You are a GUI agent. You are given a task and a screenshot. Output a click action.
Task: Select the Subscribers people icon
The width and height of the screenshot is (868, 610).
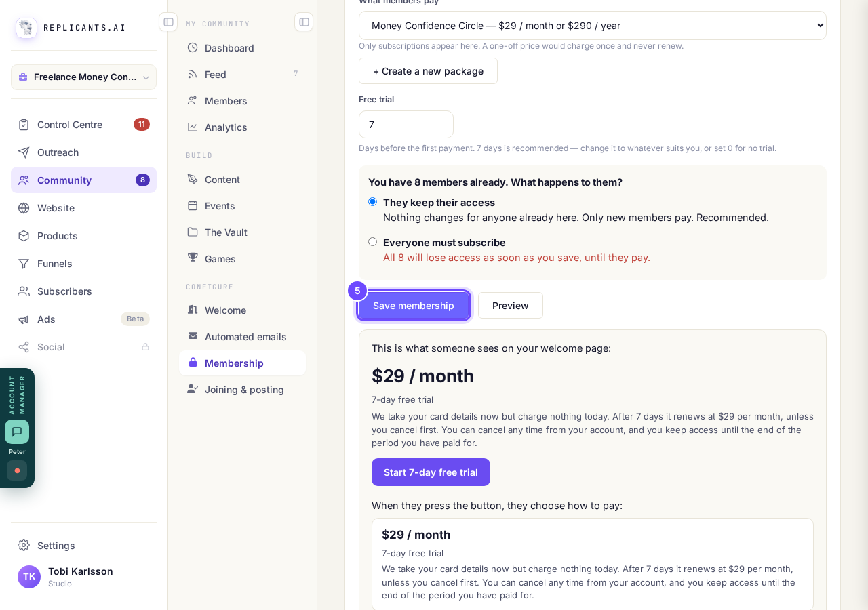24,291
